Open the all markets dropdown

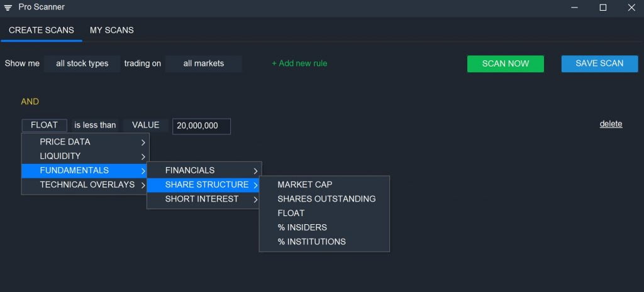pyautogui.click(x=203, y=63)
